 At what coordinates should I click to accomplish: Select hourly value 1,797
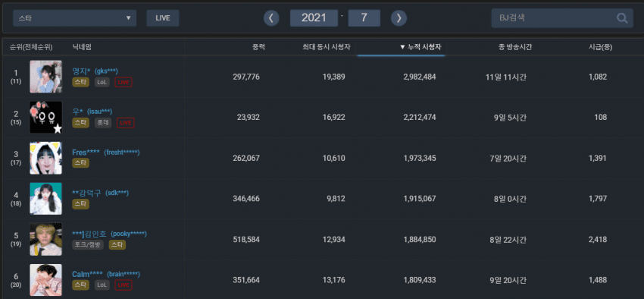tap(598, 199)
